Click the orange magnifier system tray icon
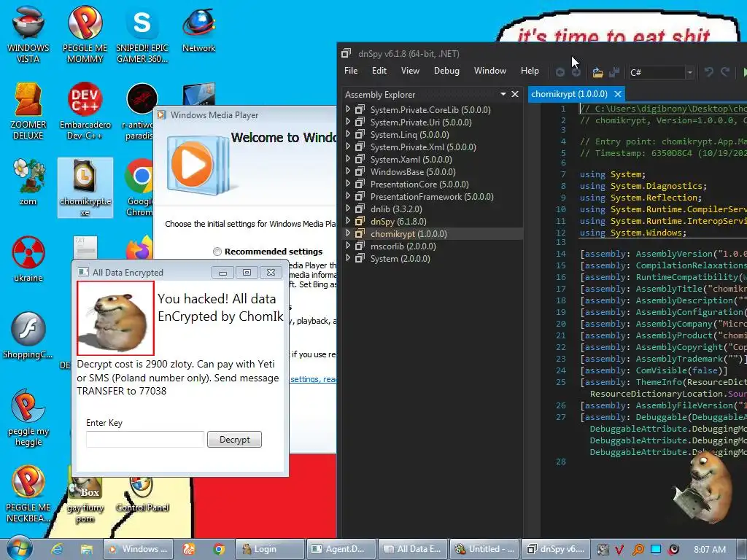747x560 pixels. click(638, 549)
